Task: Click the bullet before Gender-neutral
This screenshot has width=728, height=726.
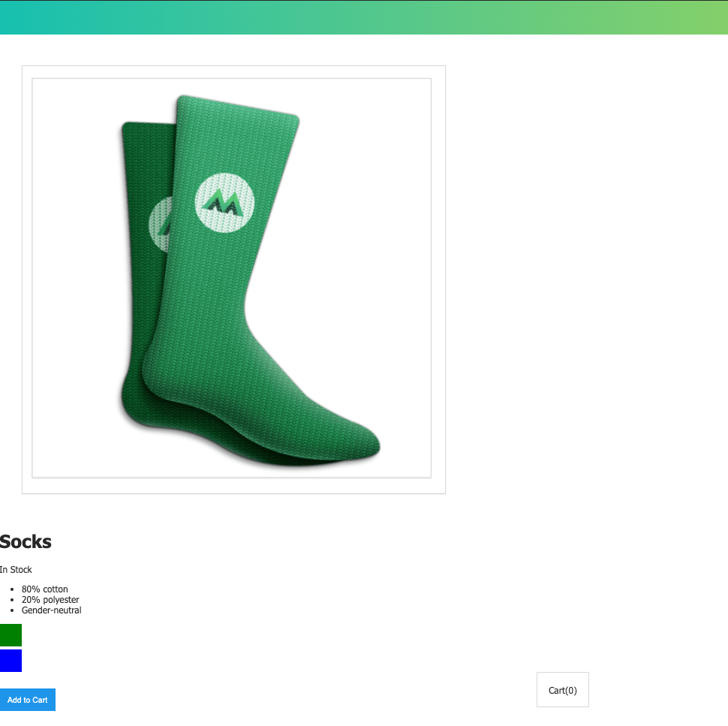Action: 12,610
